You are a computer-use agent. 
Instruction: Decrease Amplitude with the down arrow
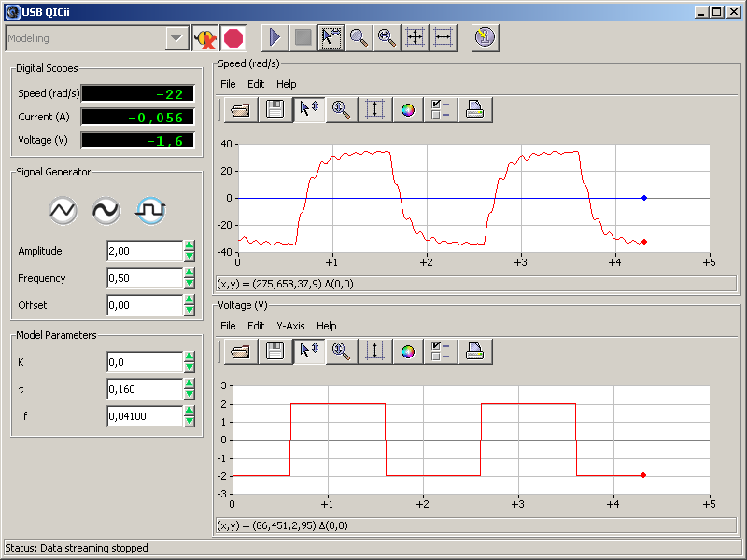point(190,256)
